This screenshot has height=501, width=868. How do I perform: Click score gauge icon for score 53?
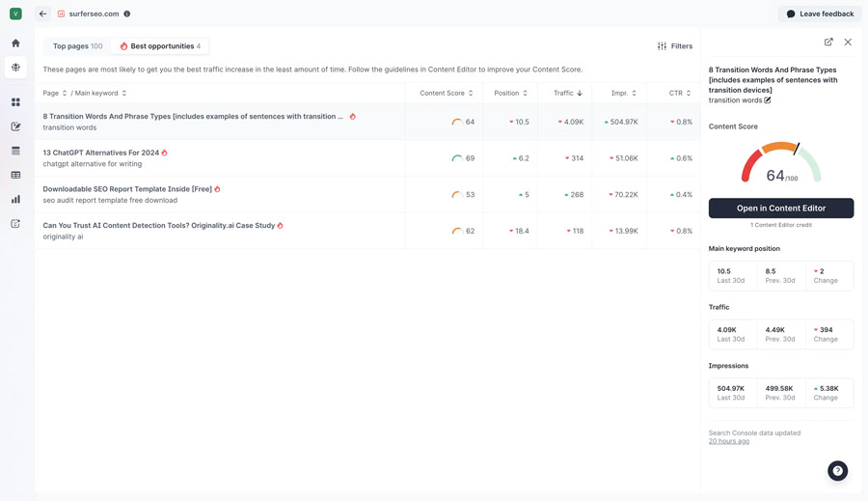[x=457, y=195]
